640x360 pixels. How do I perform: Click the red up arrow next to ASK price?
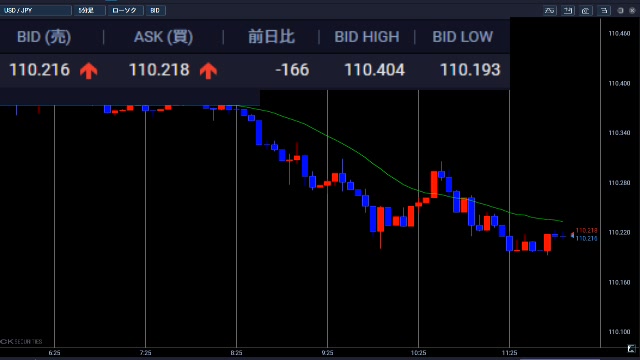[x=208, y=71]
